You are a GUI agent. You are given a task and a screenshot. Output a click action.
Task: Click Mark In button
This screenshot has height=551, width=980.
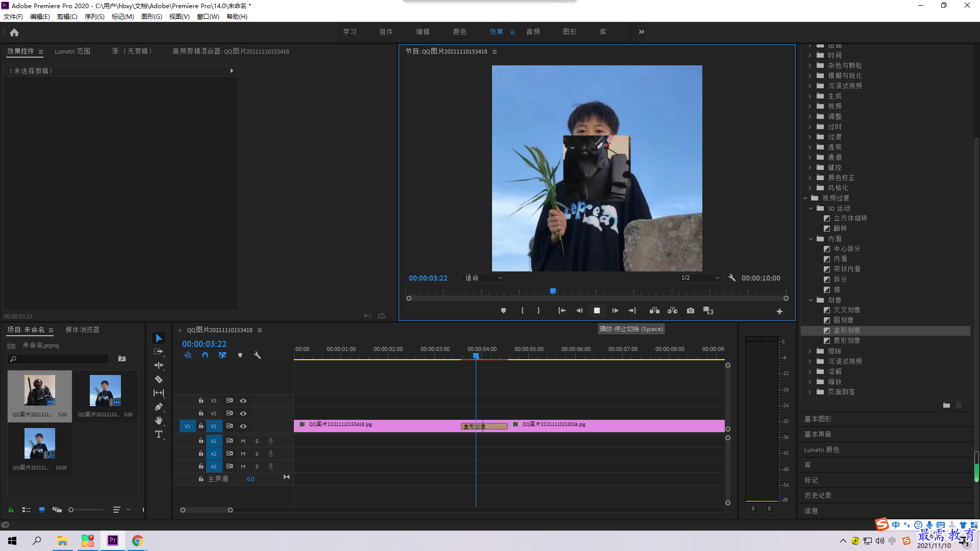(522, 311)
